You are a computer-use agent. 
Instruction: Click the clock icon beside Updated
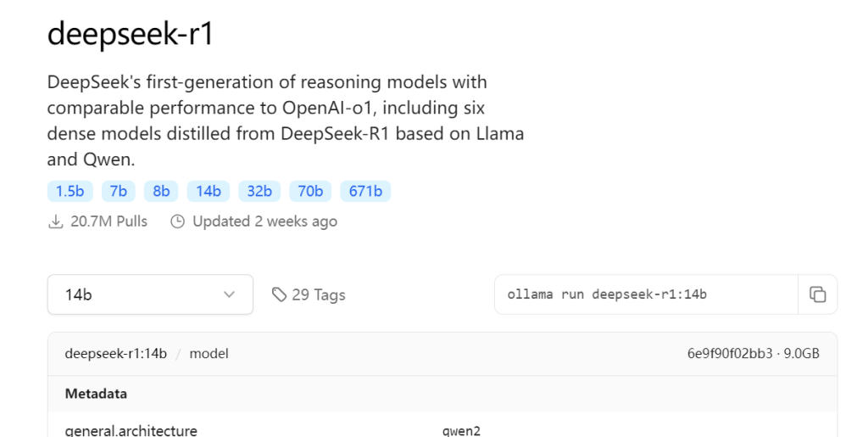177,221
